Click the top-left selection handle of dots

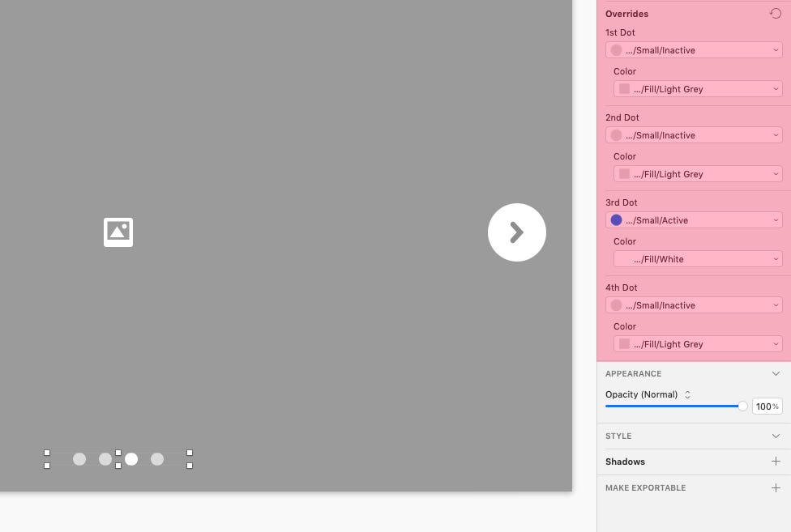click(x=47, y=453)
